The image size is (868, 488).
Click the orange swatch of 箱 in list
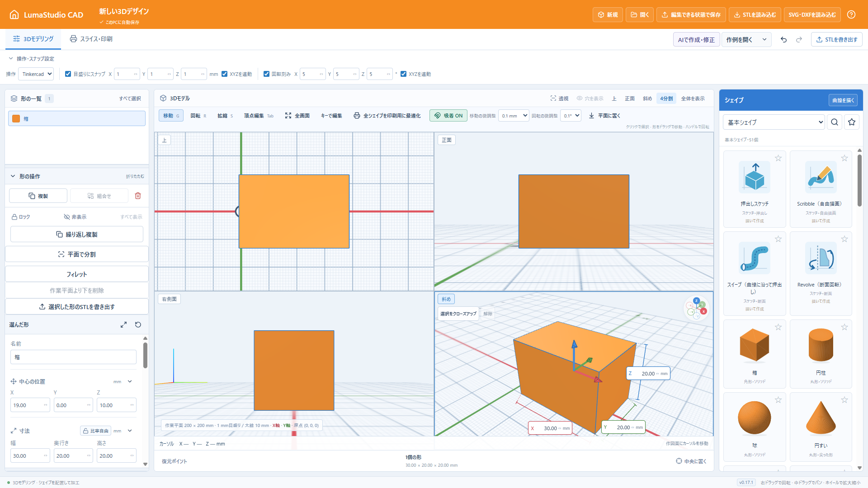click(16, 119)
